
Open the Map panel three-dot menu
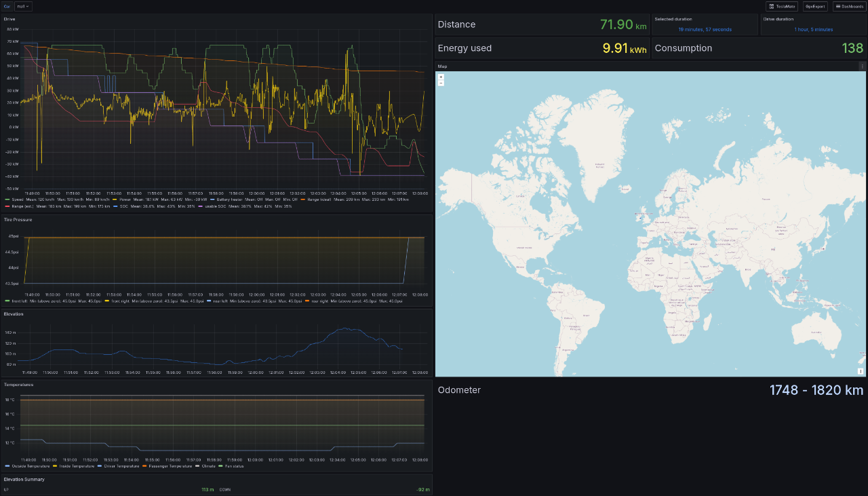[862, 66]
